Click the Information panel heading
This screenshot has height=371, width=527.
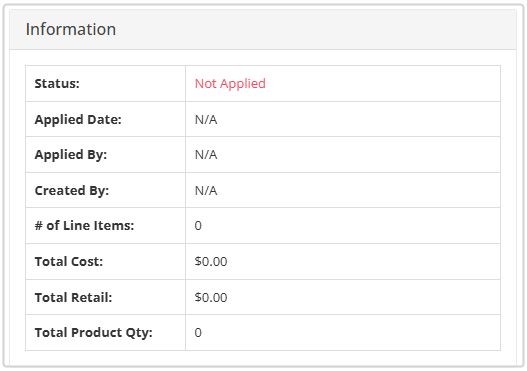click(x=71, y=29)
